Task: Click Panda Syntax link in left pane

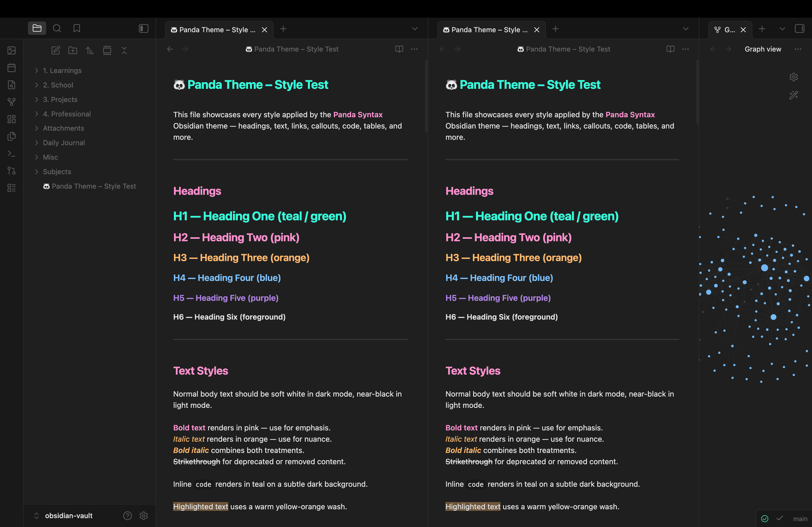Action: [x=358, y=115]
